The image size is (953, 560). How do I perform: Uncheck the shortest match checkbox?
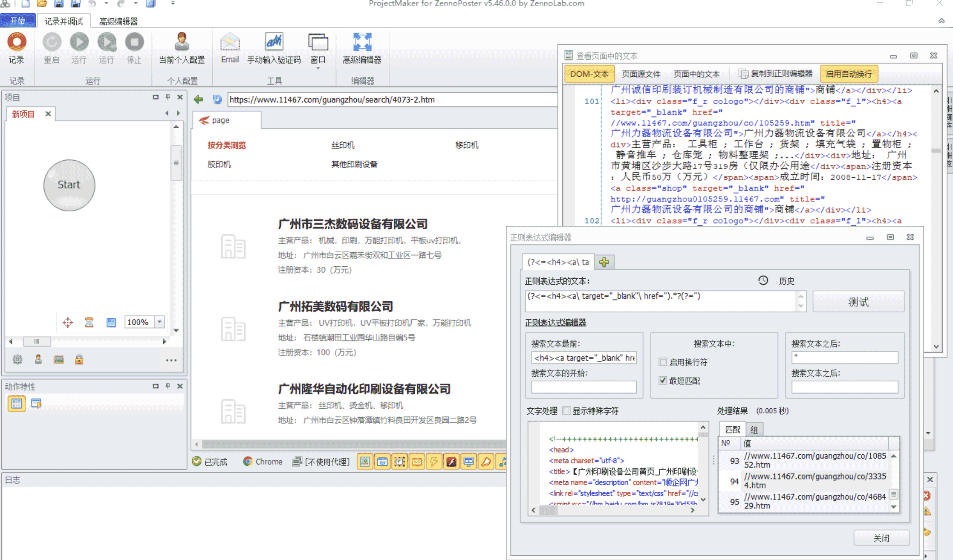pos(663,380)
